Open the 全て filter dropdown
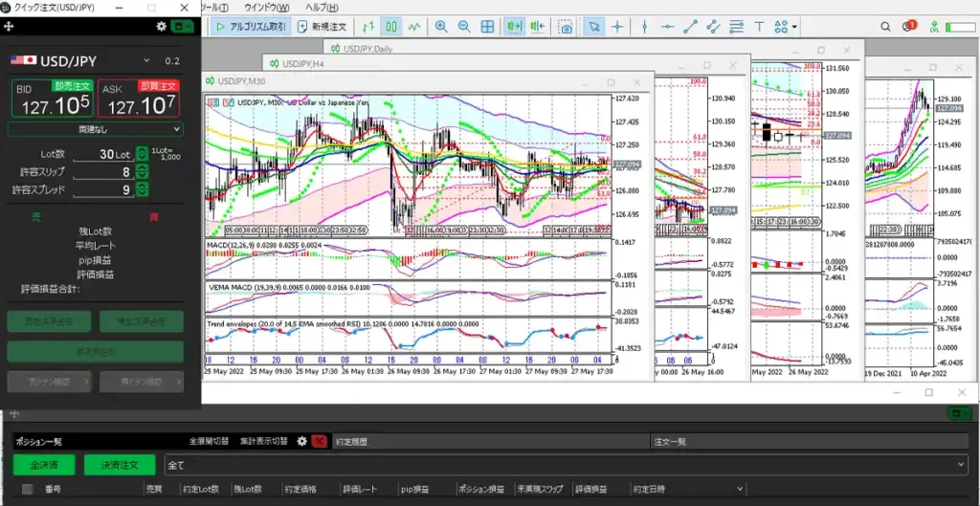 tap(565, 464)
